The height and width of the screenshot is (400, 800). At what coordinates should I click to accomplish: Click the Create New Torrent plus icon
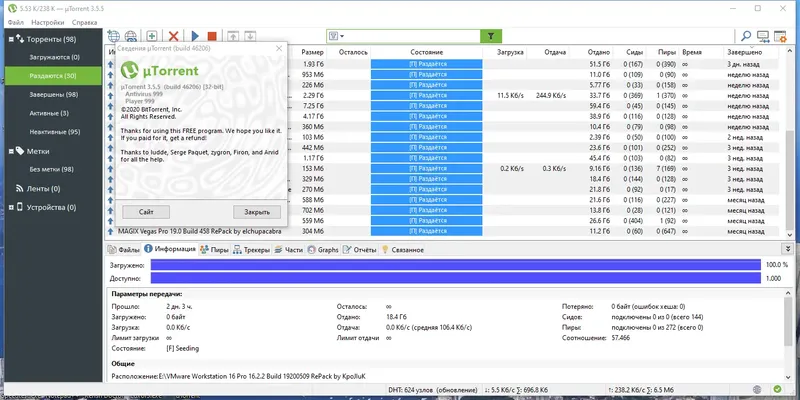152,36
